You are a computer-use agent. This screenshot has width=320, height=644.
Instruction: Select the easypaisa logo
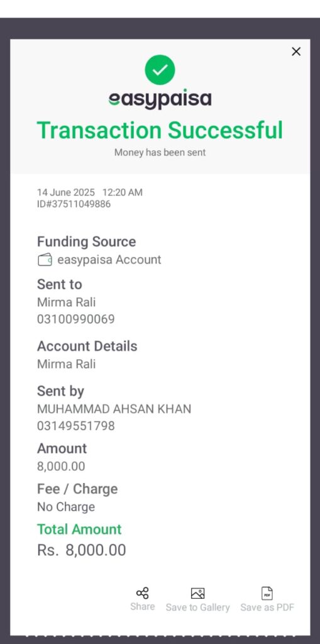pos(160,99)
